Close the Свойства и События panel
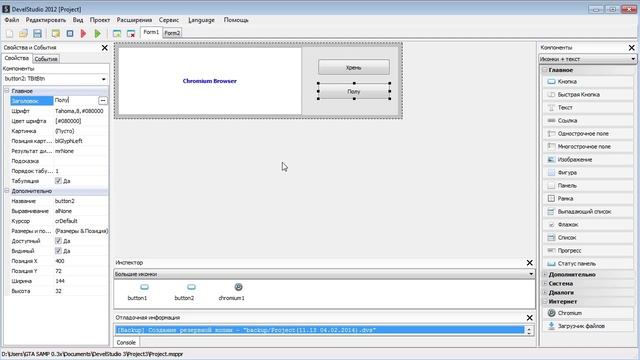 coord(104,48)
